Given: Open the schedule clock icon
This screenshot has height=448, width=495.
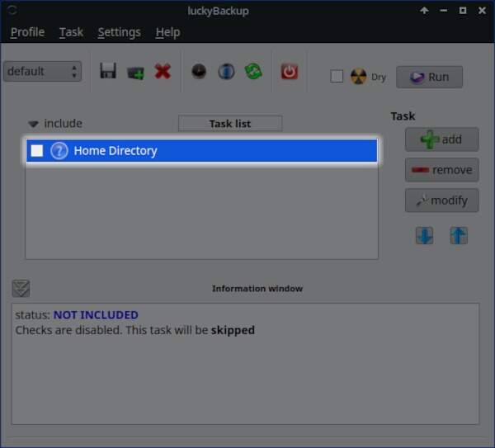Looking at the screenshot, I should point(199,71).
